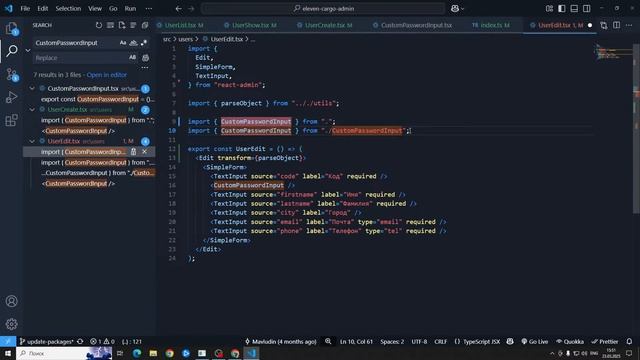View search results as tree
This screenshot has width=640, height=360.
coord(133,25)
